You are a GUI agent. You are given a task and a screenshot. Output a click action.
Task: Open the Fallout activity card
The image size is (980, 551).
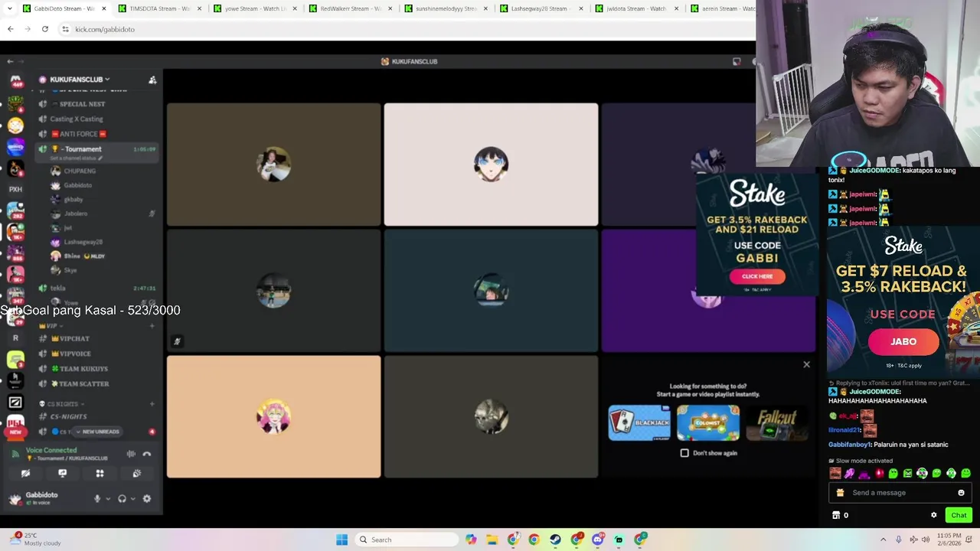click(x=776, y=422)
